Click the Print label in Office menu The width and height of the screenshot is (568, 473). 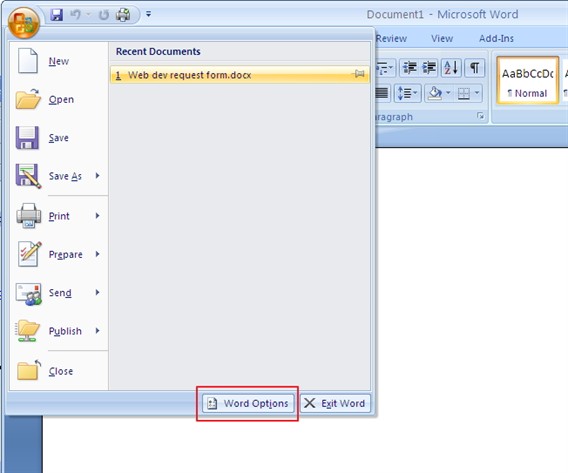(59, 216)
